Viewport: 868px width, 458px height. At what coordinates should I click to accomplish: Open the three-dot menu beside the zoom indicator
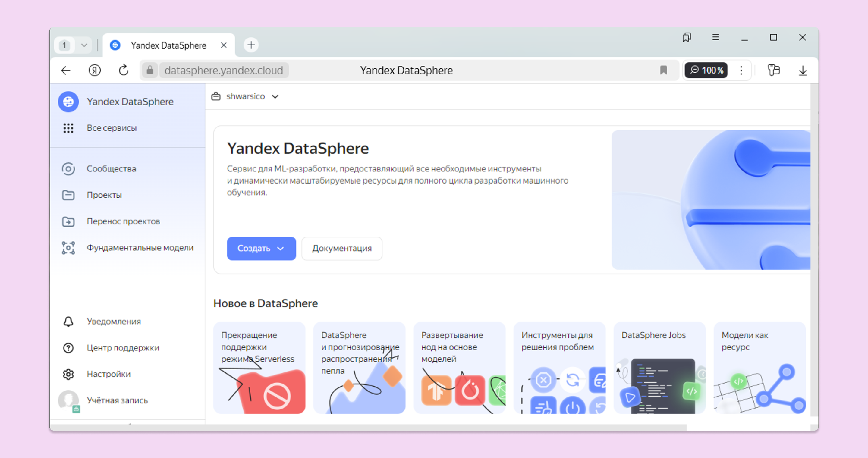point(741,71)
